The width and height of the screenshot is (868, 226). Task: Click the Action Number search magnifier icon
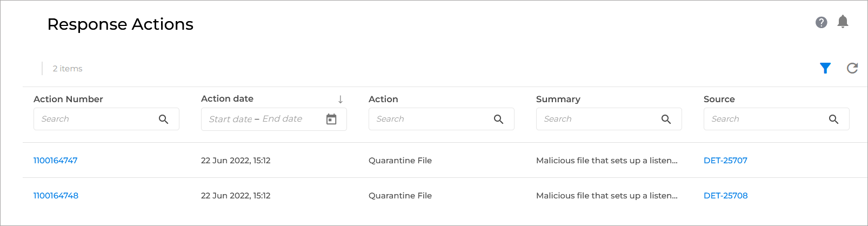click(164, 119)
